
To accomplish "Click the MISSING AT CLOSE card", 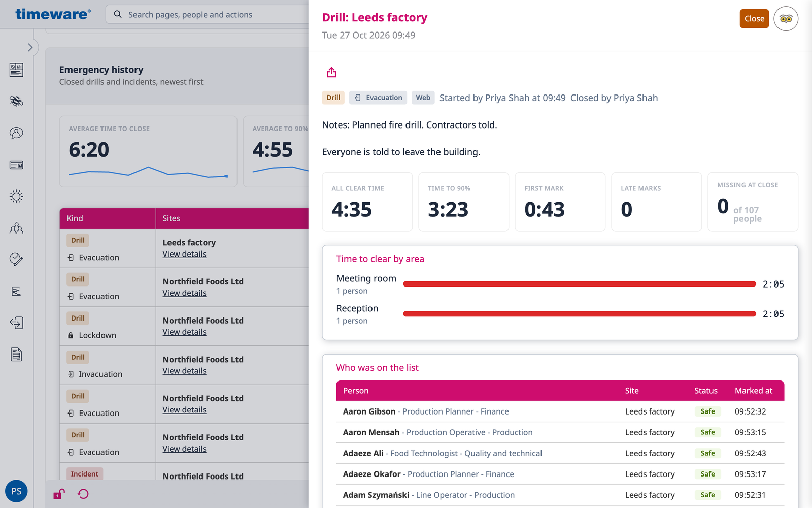I will click(x=753, y=202).
